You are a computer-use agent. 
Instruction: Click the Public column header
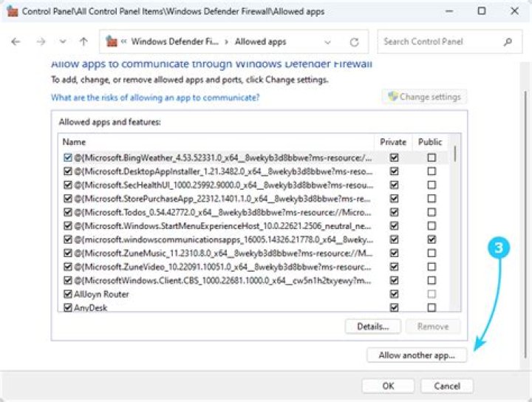pyautogui.click(x=430, y=142)
